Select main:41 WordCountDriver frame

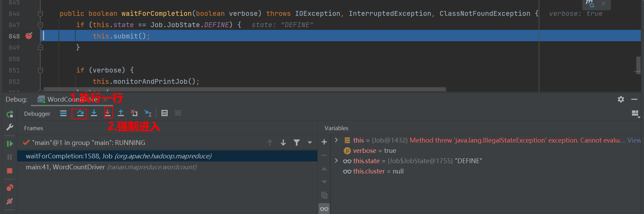pyautogui.click(x=167, y=167)
